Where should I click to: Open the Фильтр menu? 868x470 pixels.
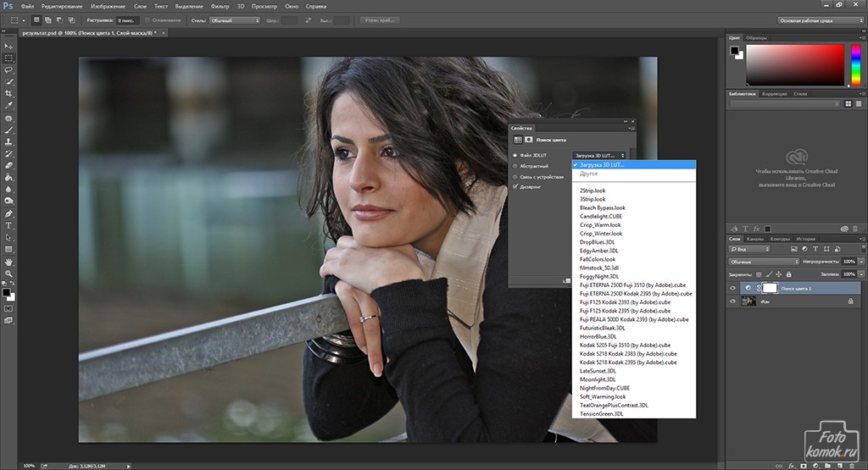[221, 6]
